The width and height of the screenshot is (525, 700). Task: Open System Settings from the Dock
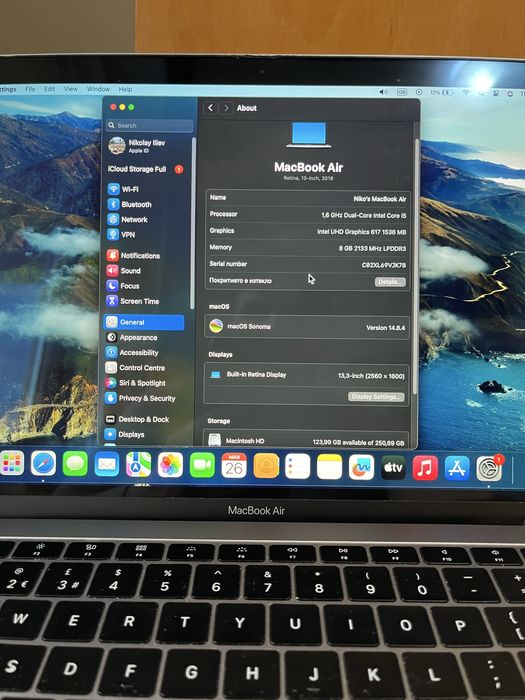tap(489, 469)
